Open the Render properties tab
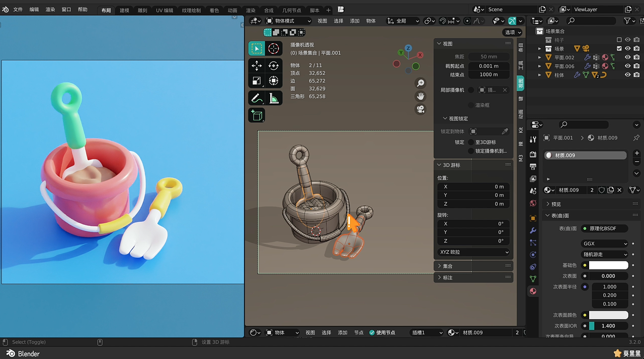 click(533, 154)
